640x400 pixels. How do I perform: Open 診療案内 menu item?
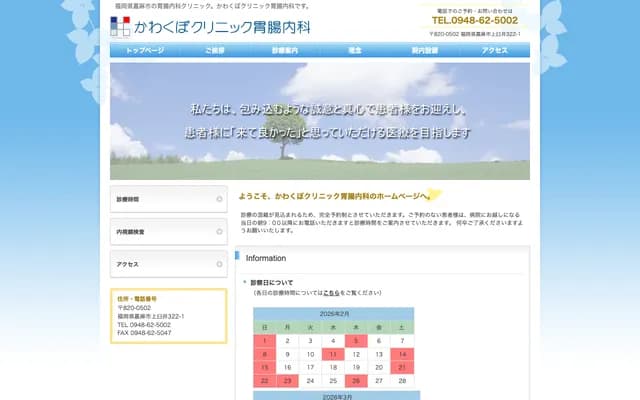tap(285, 50)
